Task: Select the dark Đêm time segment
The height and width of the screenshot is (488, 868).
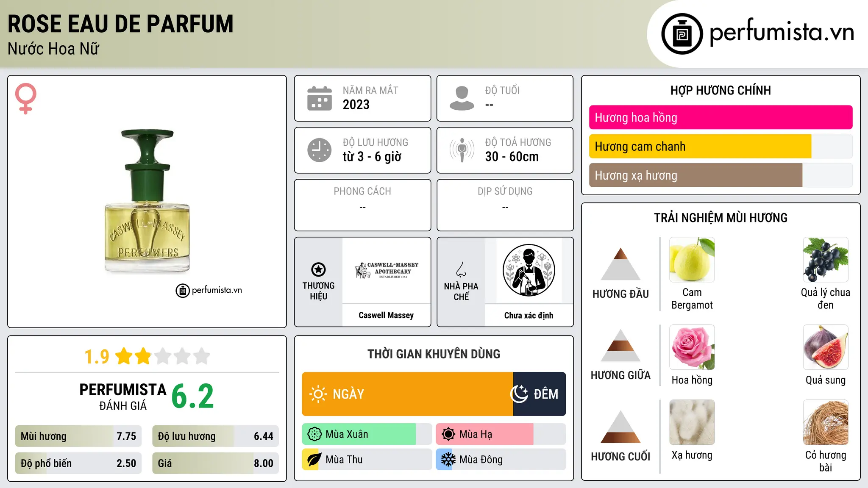Action: pos(540,394)
